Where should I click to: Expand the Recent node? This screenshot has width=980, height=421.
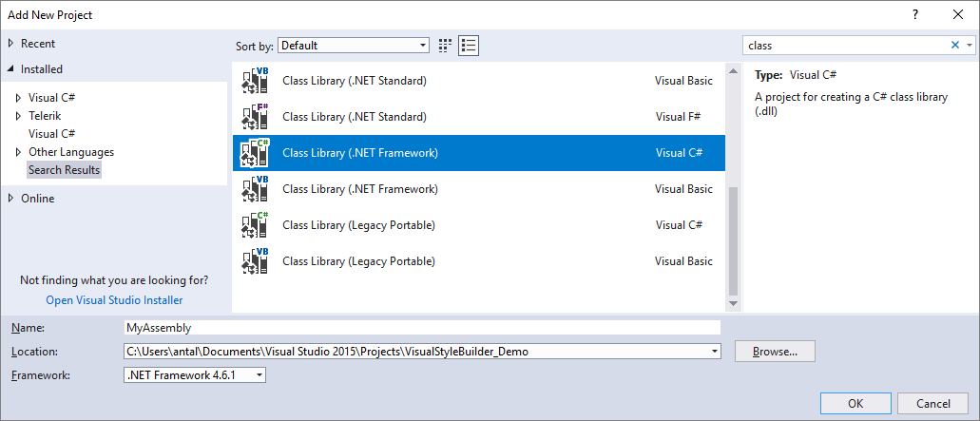coord(10,43)
